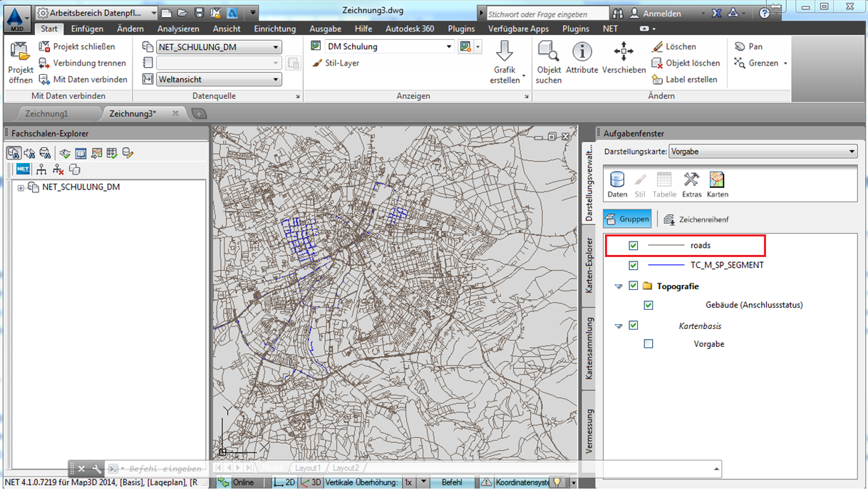Open the Einrichtung ribbon tab
This screenshot has width=868, height=490.
[x=274, y=29]
